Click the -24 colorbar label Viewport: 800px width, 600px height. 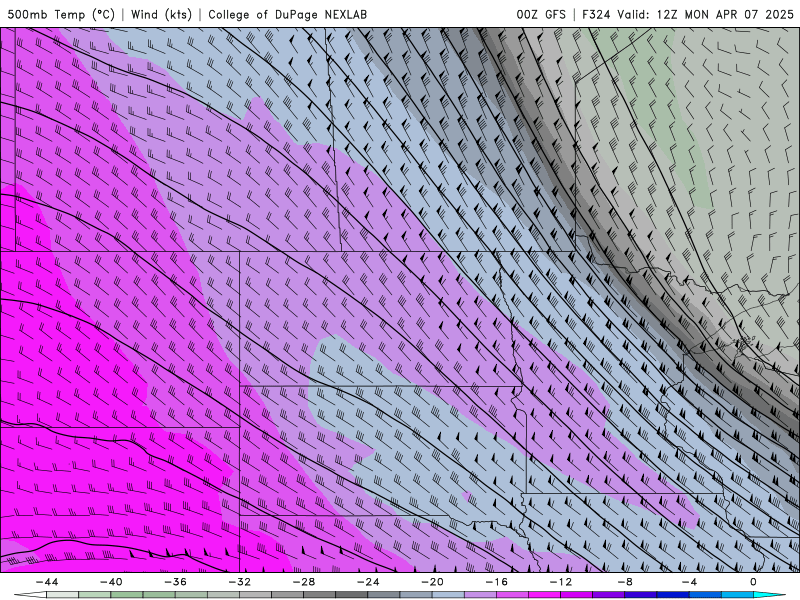pyautogui.click(x=368, y=582)
